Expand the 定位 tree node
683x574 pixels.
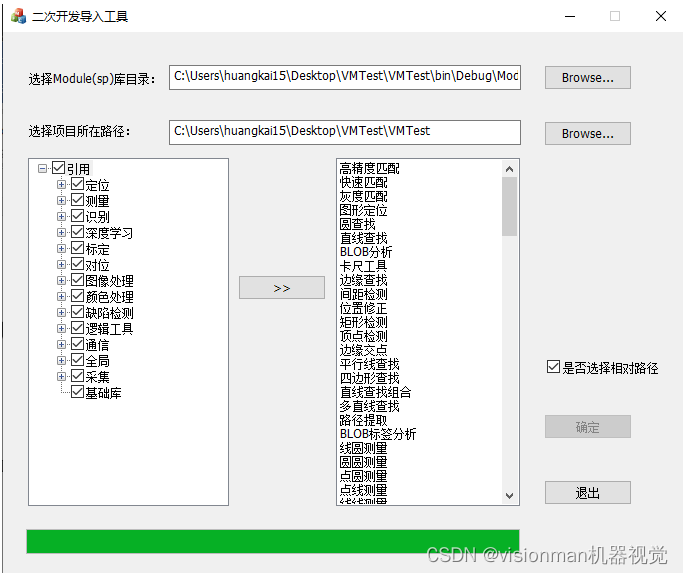pos(61,184)
